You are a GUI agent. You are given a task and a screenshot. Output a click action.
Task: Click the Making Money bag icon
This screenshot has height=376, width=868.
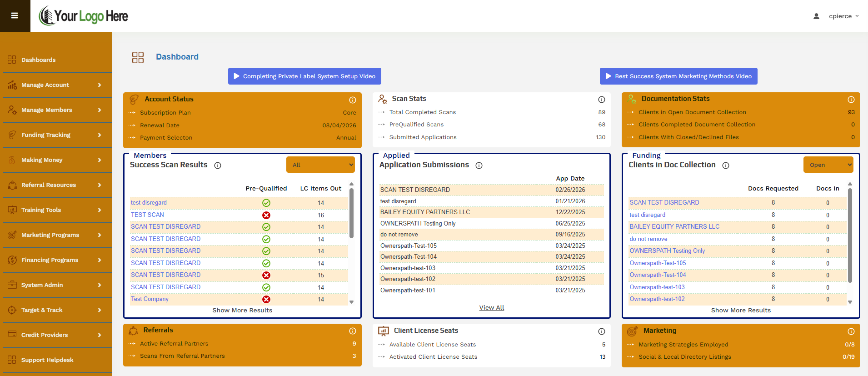(x=12, y=160)
